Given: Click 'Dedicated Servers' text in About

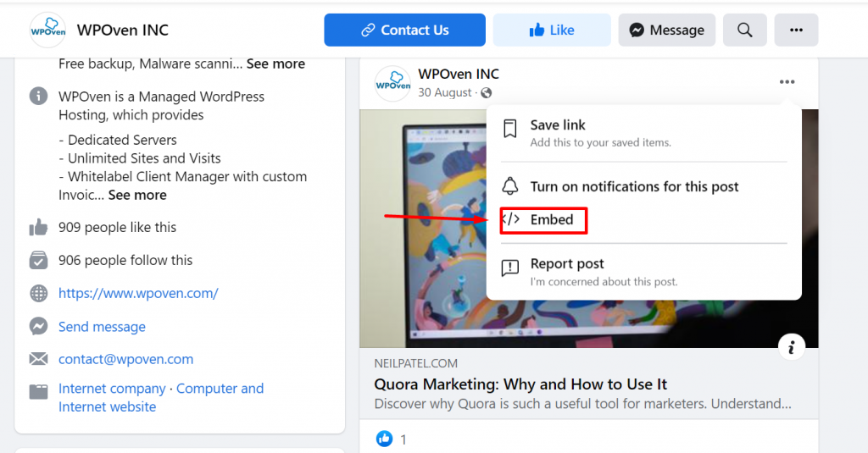Looking at the screenshot, I should click(x=122, y=140).
